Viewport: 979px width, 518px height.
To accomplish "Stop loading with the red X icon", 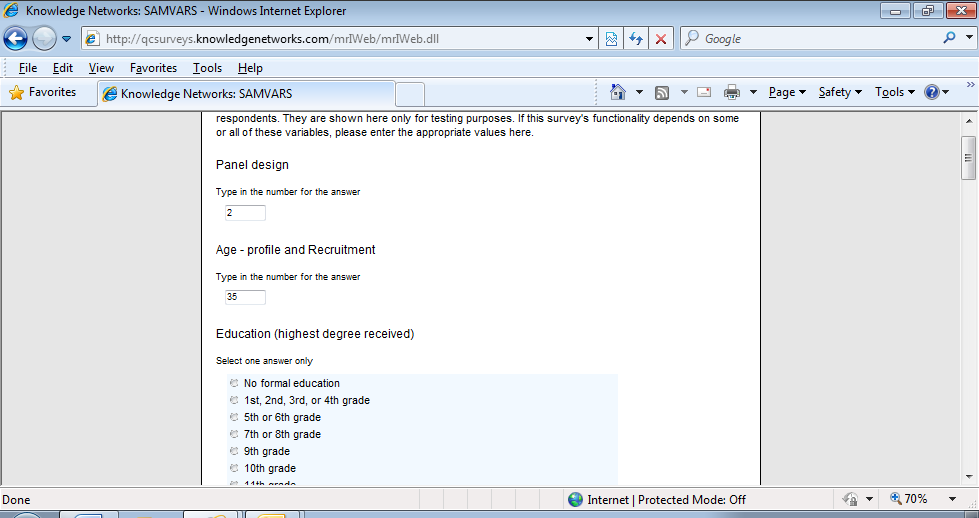I will 661,39.
